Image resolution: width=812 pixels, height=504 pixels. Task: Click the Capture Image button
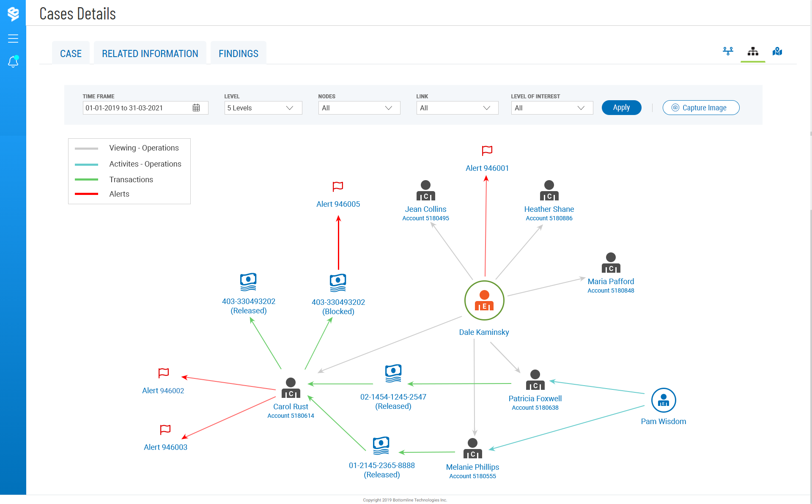[701, 107]
